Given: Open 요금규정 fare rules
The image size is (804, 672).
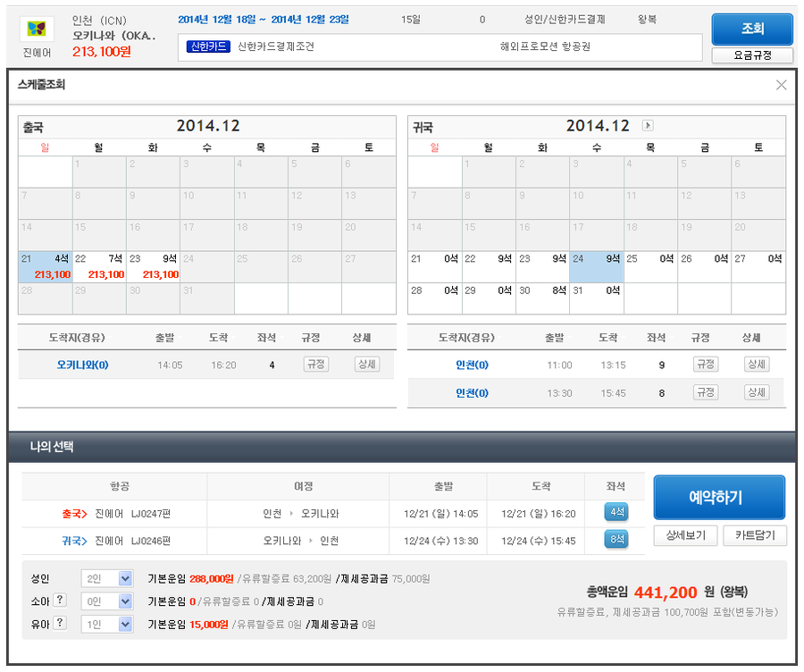Looking at the screenshot, I should [752, 55].
